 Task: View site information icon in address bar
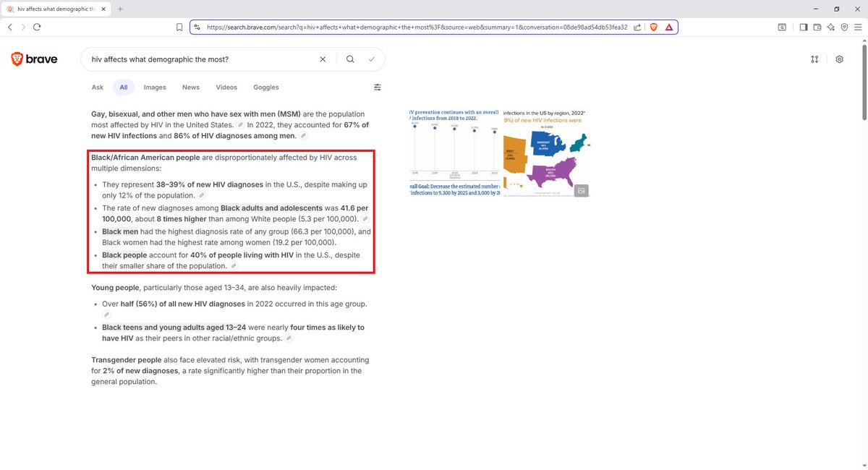197,27
